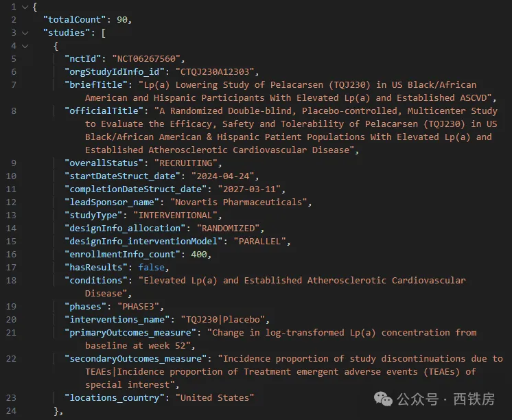Collapse the root object fold arrow on line 1
This screenshot has width=512, height=420.
click(x=25, y=7)
